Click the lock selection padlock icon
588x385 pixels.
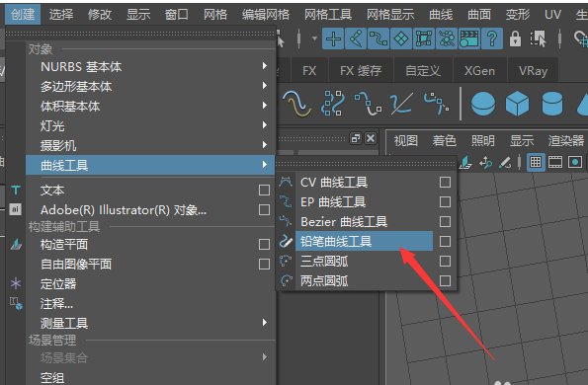pyautogui.click(x=515, y=38)
